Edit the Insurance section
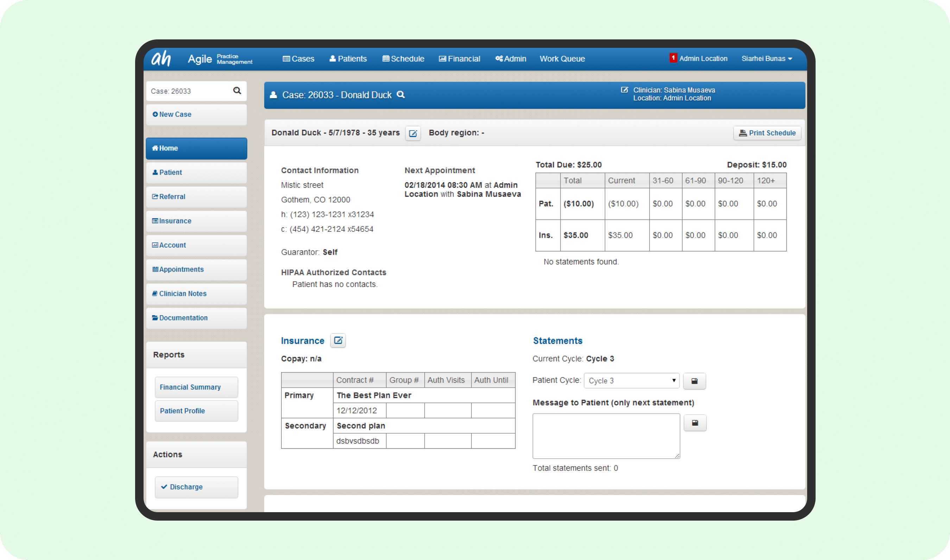950x560 pixels. (x=338, y=341)
